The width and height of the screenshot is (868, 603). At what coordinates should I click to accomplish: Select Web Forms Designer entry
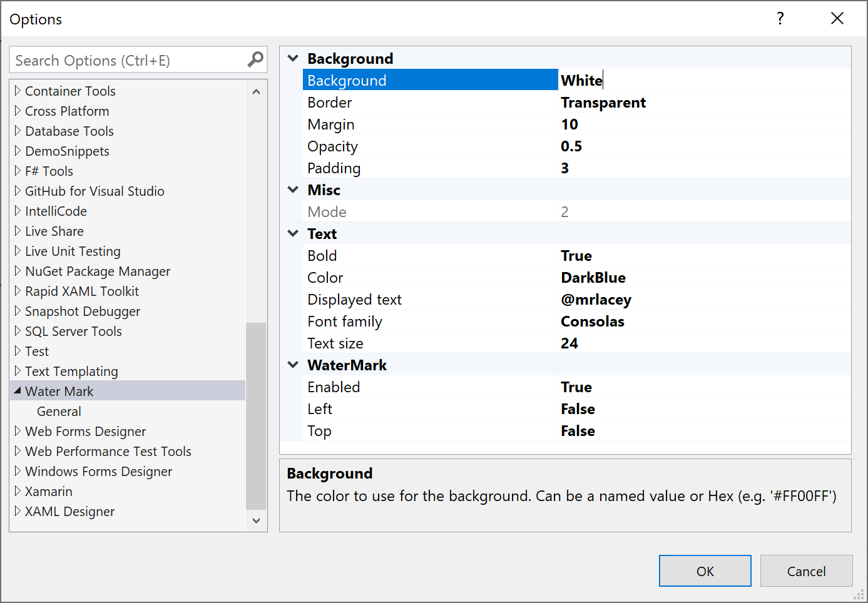point(85,432)
